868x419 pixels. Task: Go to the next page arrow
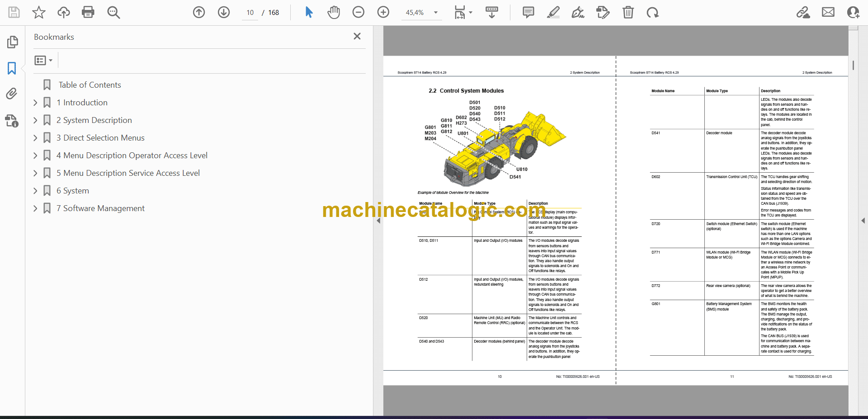(224, 12)
